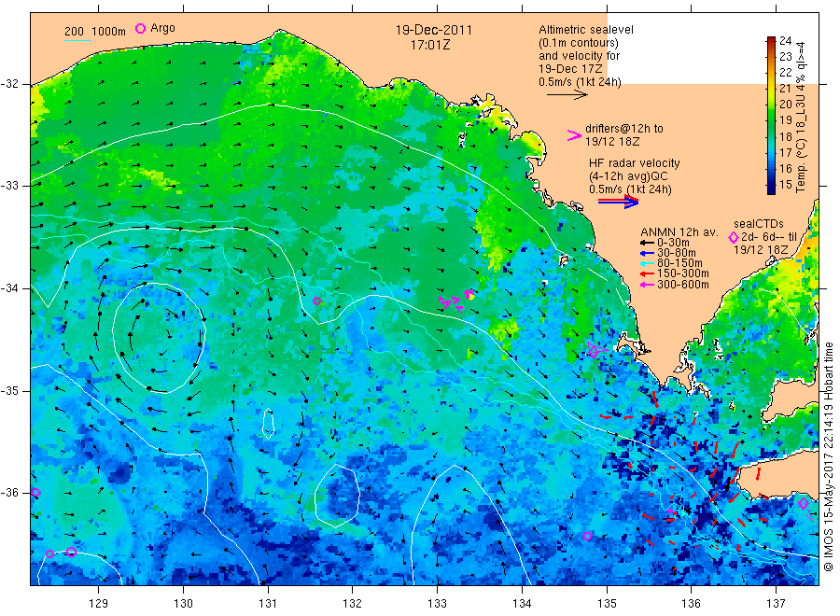Click the magenta 300-600m depth arrow
The width and height of the screenshot is (840, 616).
point(648,285)
